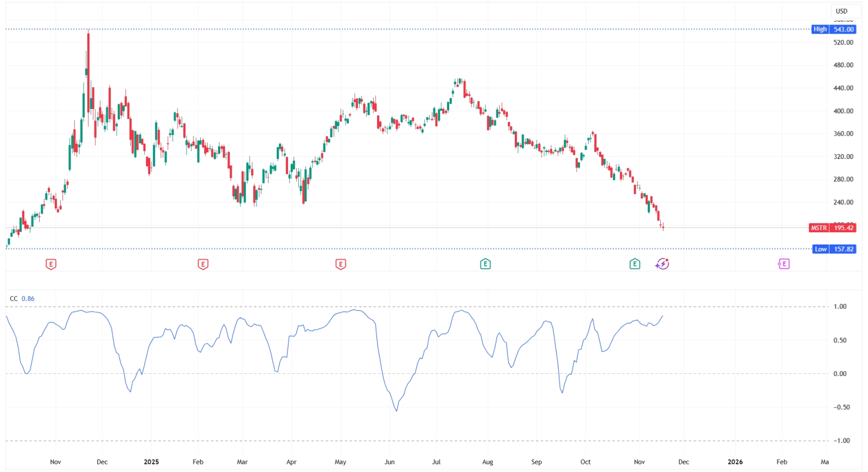Click the CC value 0.86 in legend

pyautogui.click(x=28, y=299)
